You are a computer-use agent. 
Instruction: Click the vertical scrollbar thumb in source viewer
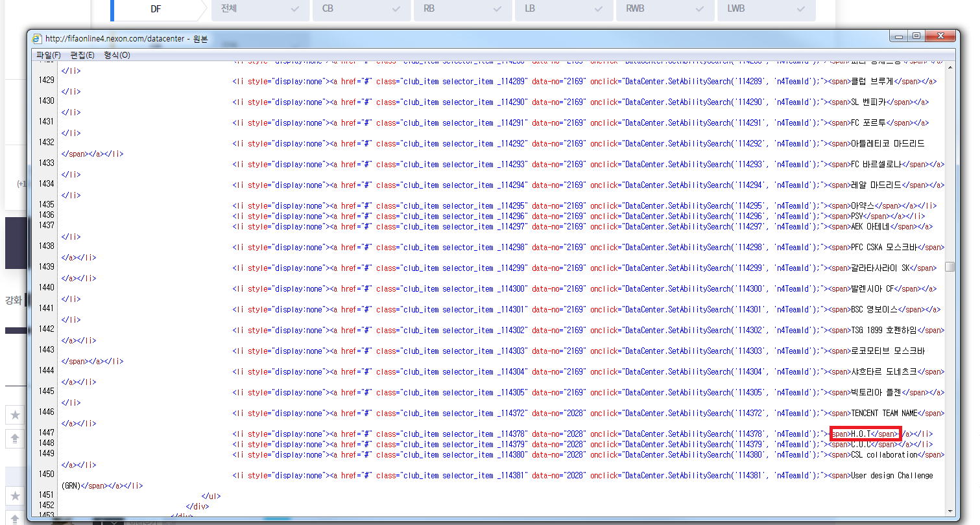coord(950,267)
